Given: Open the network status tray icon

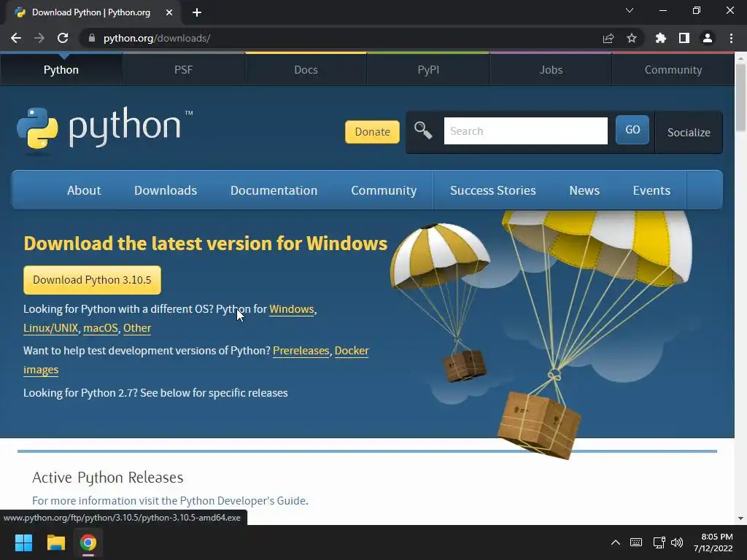Looking at the screenshot, I should coord(659,542).
